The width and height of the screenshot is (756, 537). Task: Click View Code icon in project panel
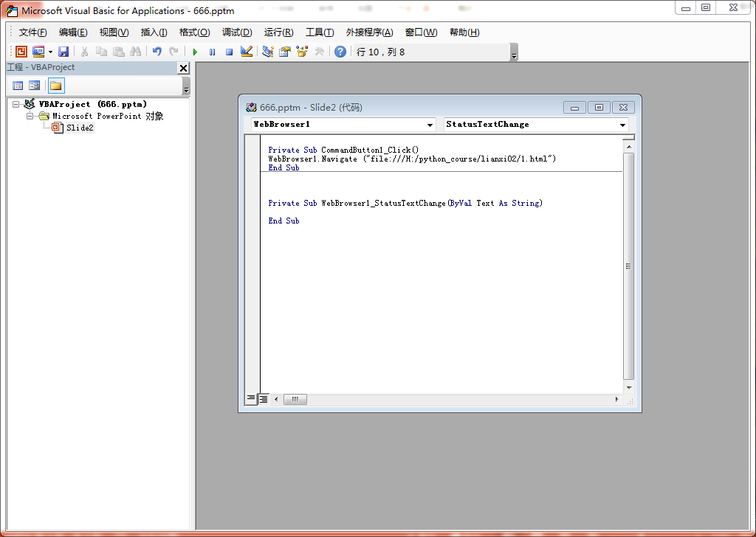tap(18, 86)
